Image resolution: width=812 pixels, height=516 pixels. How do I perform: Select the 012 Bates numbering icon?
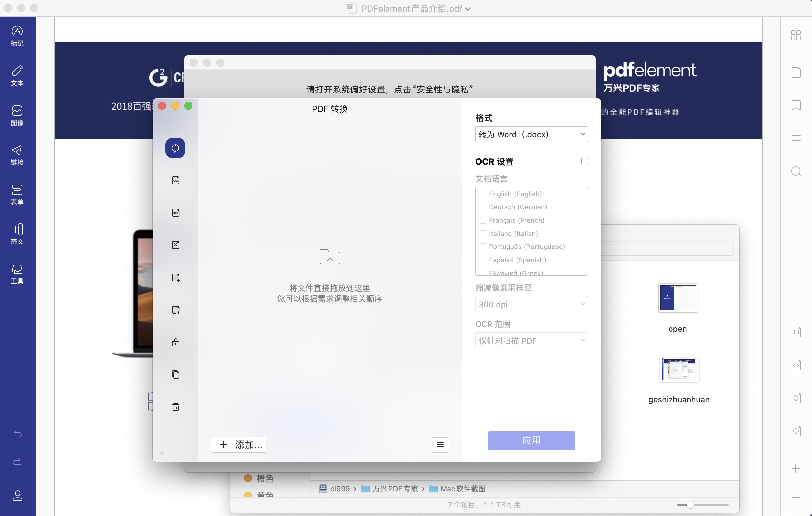(x=175, y=213)
